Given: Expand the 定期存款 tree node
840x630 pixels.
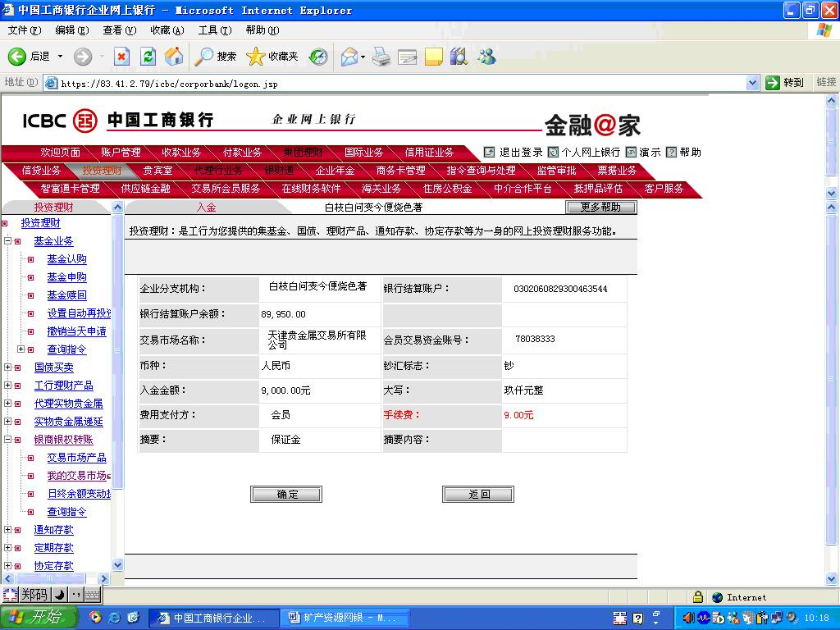Looking at the screenshot, I should 7,548.
